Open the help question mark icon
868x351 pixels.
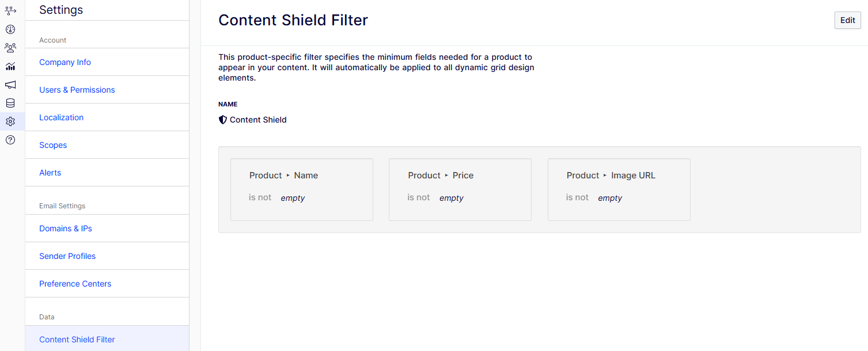[10, 140]
